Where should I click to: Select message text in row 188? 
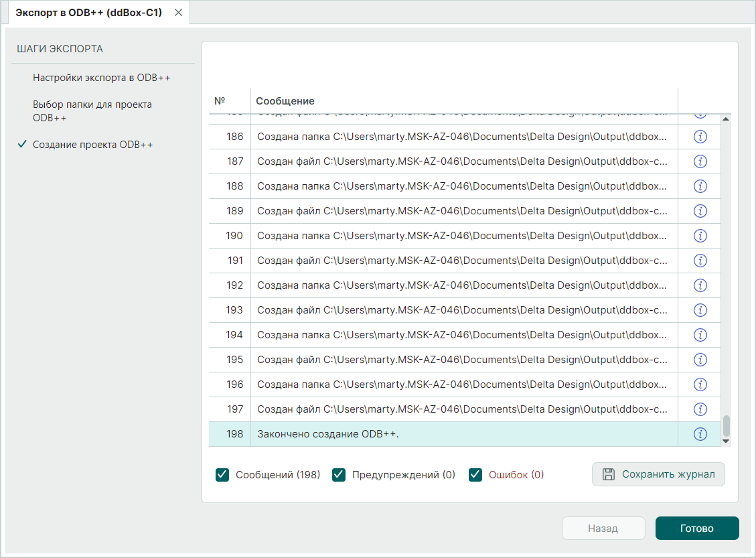[462, 186]
